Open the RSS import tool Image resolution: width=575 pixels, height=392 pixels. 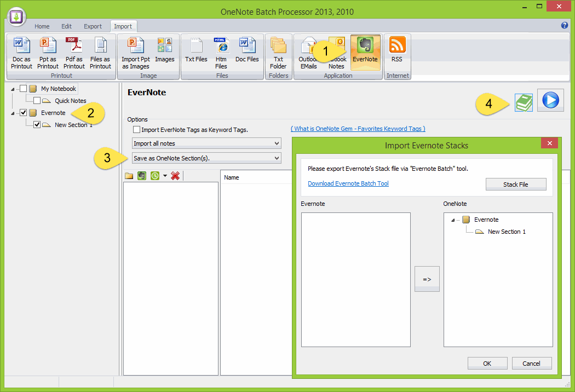tap(397, 49)
